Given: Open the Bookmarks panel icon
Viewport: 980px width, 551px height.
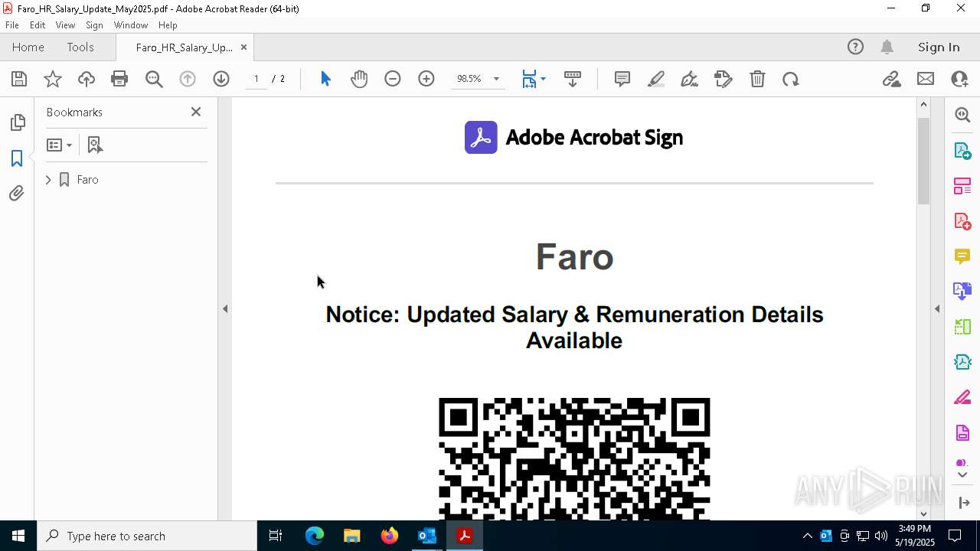Looking at the screenshot, I should click(17, 158).
